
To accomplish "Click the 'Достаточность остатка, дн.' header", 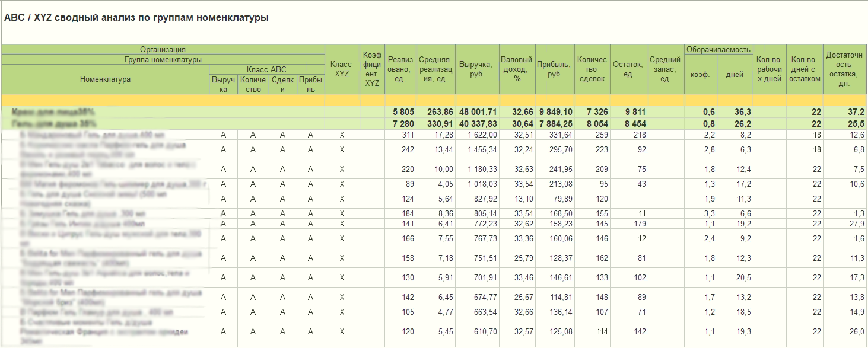I will (845, 69).
